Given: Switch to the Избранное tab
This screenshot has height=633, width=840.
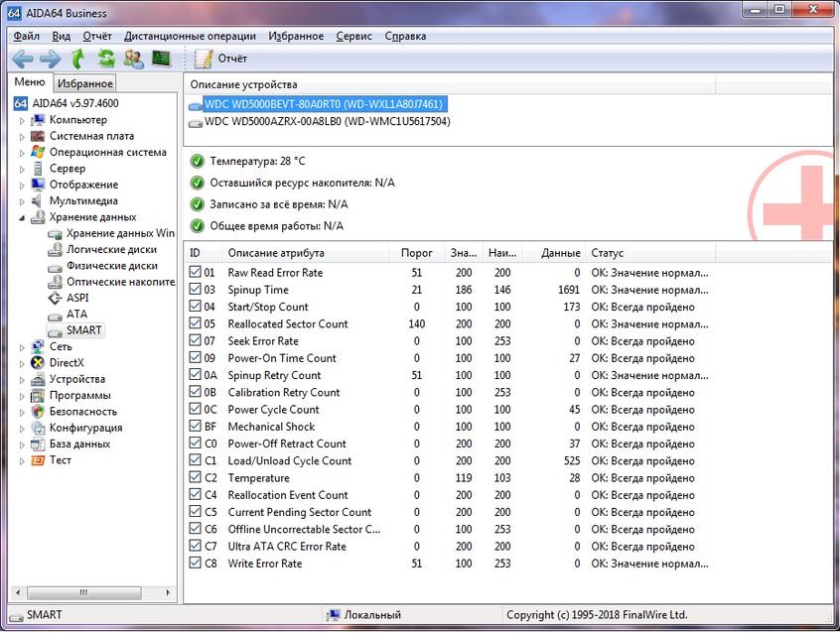Looking at the screenshot, I should click(85, 83).
